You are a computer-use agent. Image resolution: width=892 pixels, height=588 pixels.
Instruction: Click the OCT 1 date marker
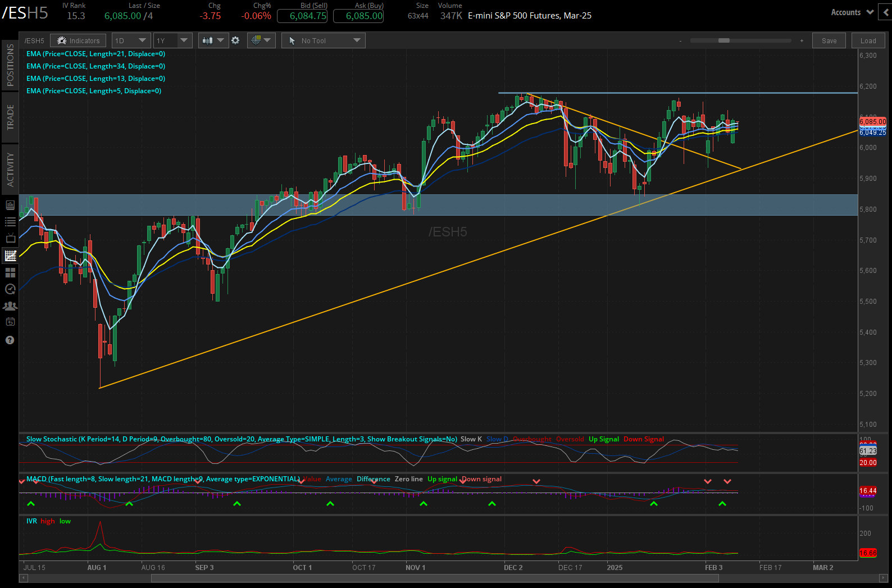302,568
